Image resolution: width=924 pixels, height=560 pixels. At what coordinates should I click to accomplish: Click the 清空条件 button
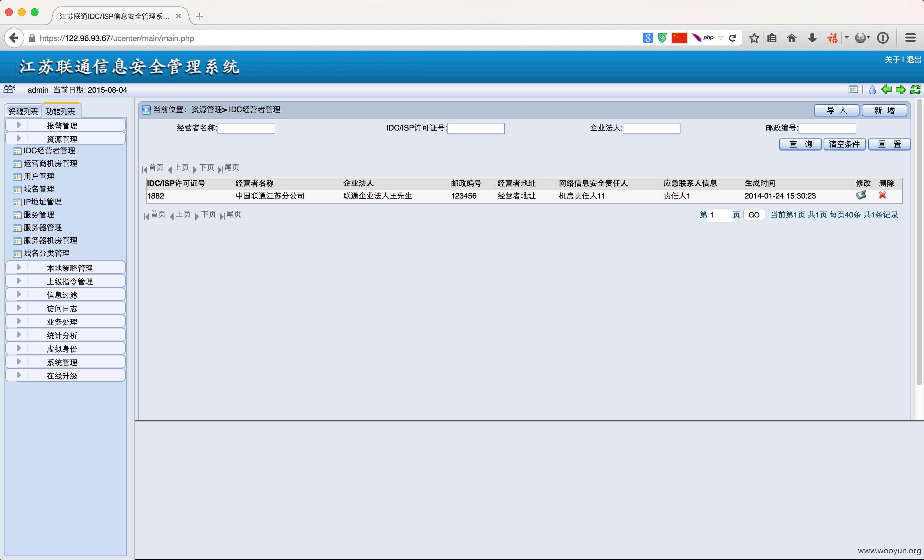(844, 144)
